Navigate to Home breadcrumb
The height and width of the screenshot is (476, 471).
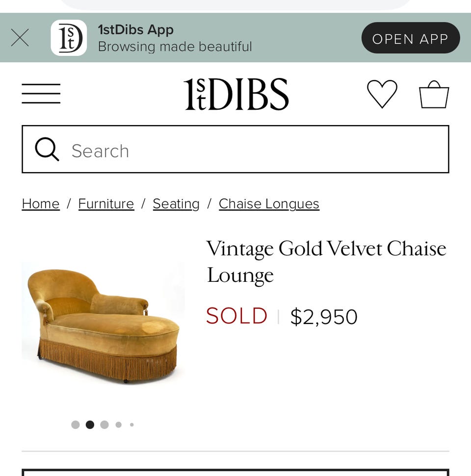click(x=41, y=204)
